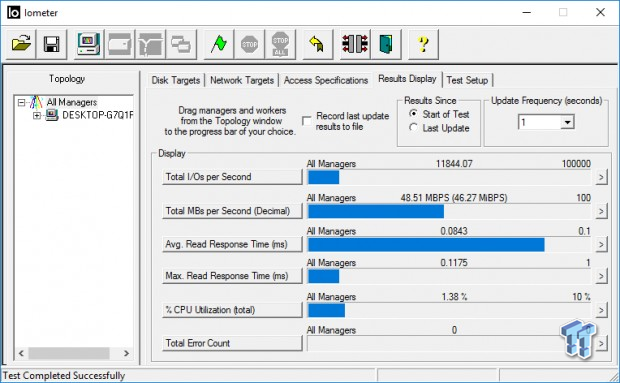Select All Managers in the tree

[x=72, y=102]
